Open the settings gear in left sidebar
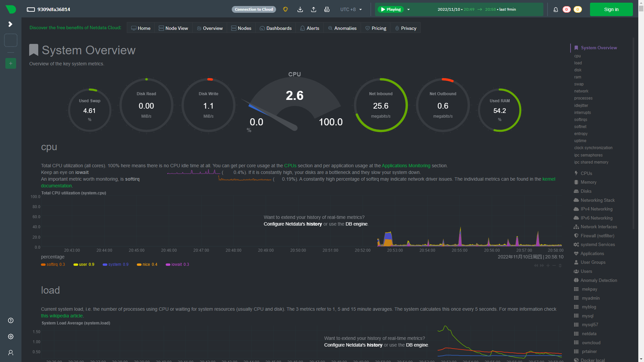The height and width of the screenshot is (362, 644). (11, 337)
